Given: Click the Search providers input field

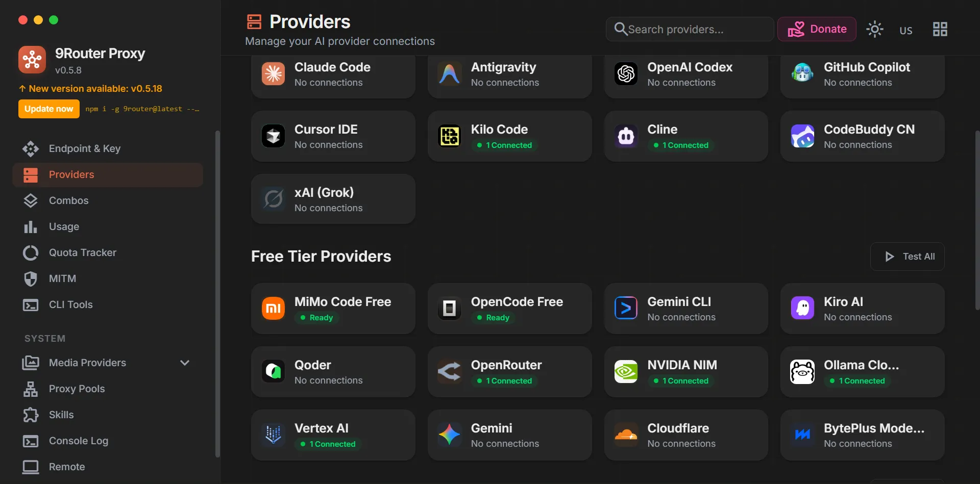Looking at the screenshot, I should pos(690,29).
